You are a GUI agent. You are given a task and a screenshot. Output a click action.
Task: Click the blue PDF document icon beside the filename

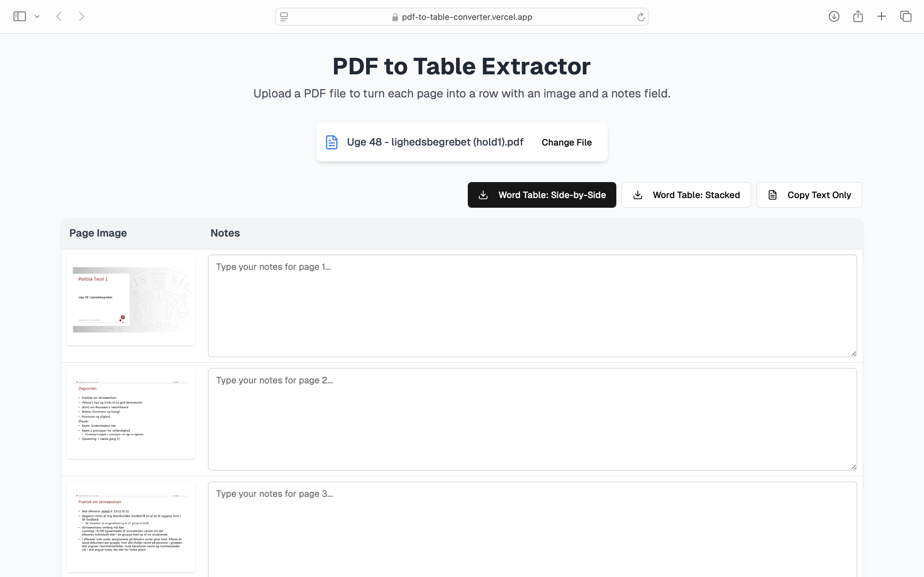(331, 142)
